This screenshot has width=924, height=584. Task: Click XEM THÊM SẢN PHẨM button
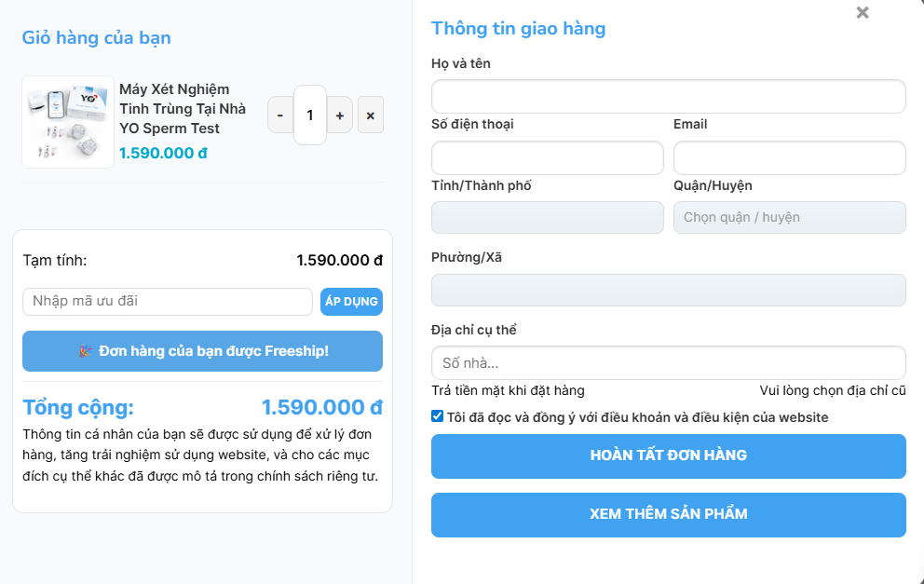tap(668, 514)
